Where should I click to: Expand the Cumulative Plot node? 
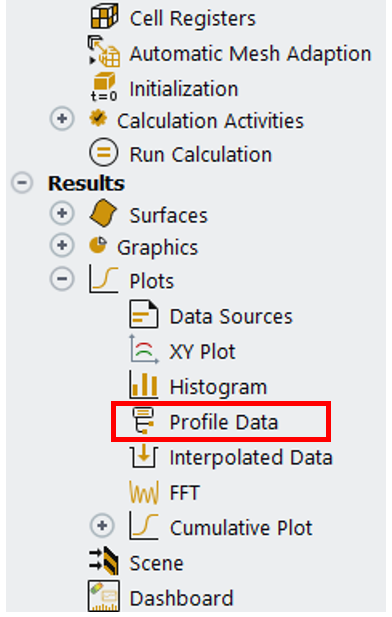pyautogui.click(x=102, y=526)
